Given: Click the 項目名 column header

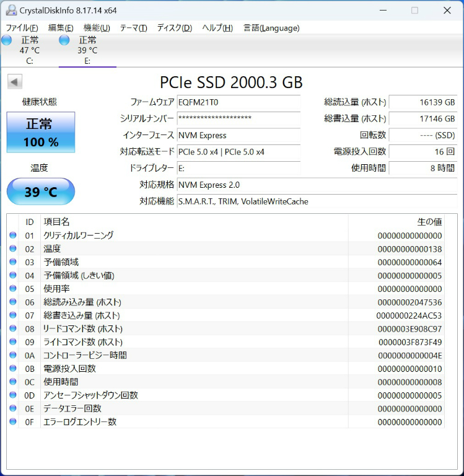Looking at the screenshot, I should click(x=195, y=222).
